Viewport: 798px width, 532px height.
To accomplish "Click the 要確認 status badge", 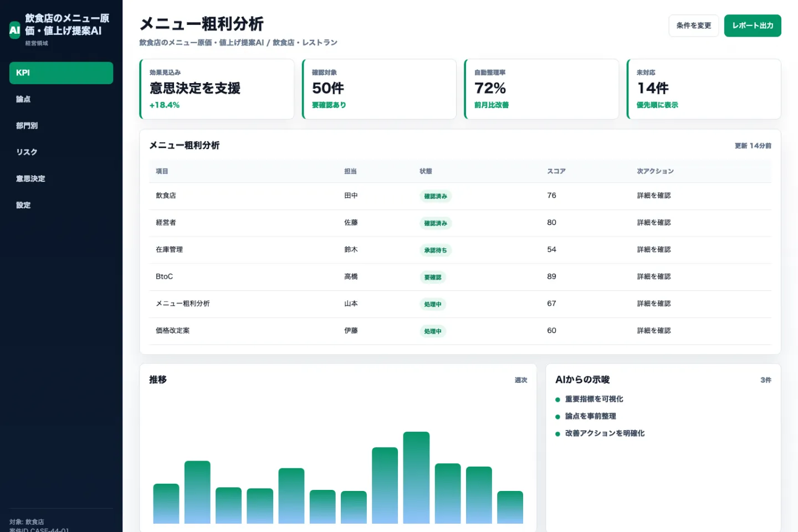I will click(x=433, y=277).
